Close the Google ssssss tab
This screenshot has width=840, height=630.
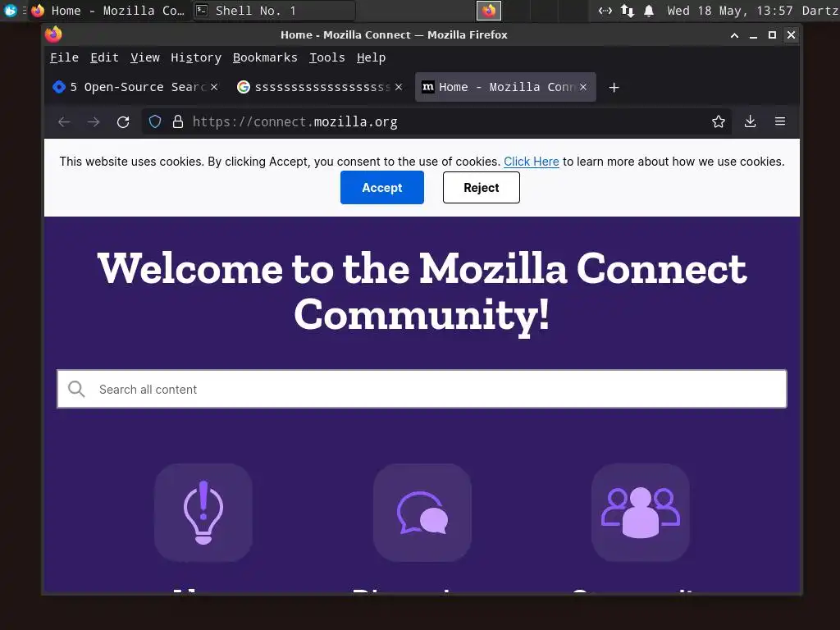coord(399,87)
